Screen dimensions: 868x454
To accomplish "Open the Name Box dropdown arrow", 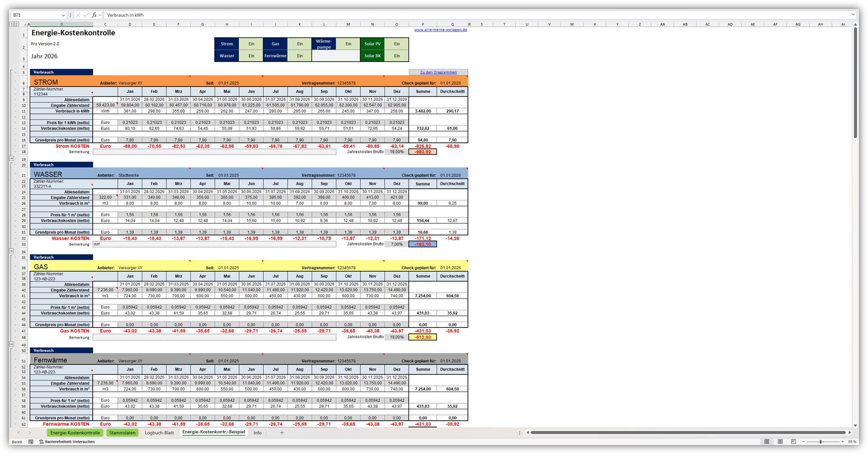I will coord(63,15).
